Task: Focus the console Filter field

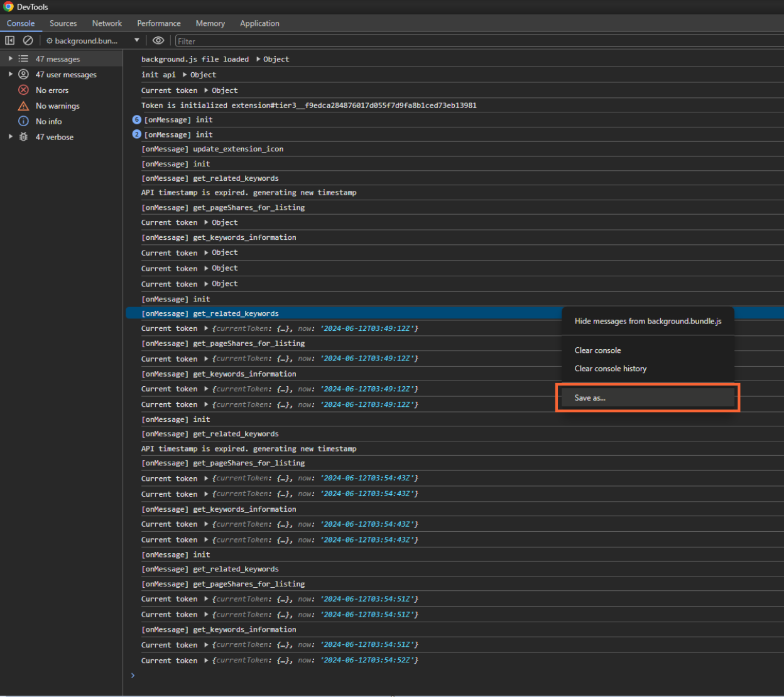Action: pos(479,41)
